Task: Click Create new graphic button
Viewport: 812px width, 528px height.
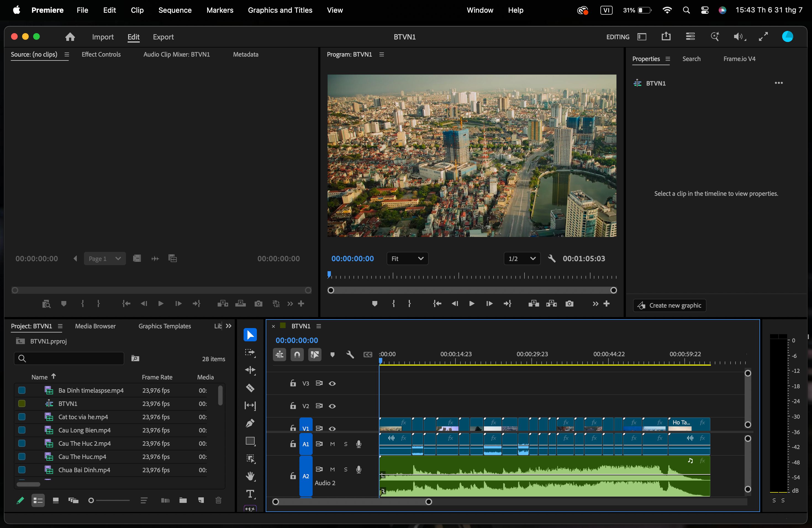Action: tap(669, 305)
